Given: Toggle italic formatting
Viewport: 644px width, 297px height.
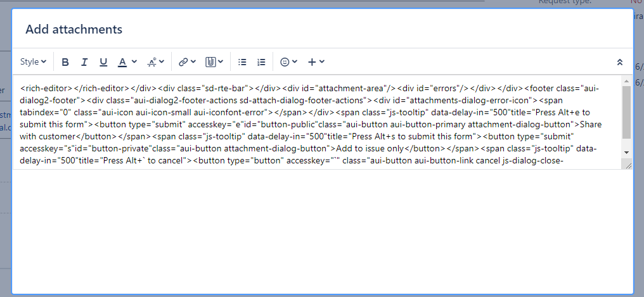Looking at the screenshot, I should 84,62.
